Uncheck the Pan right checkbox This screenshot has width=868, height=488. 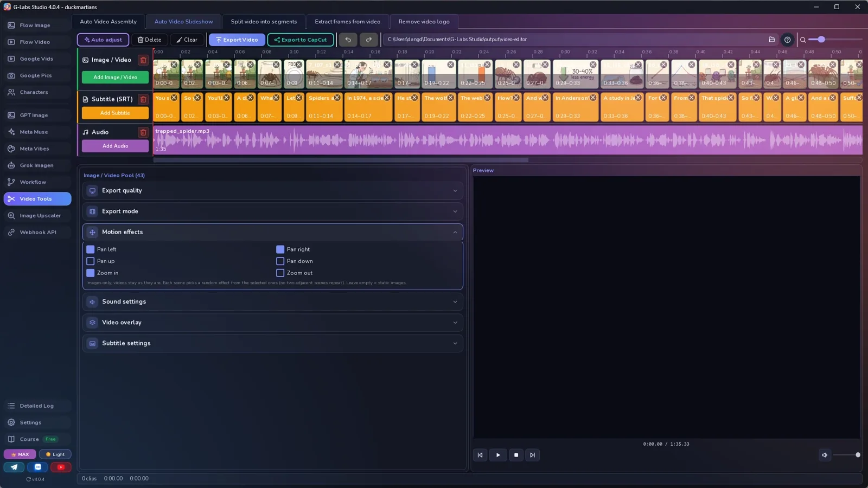coord(280,249)
